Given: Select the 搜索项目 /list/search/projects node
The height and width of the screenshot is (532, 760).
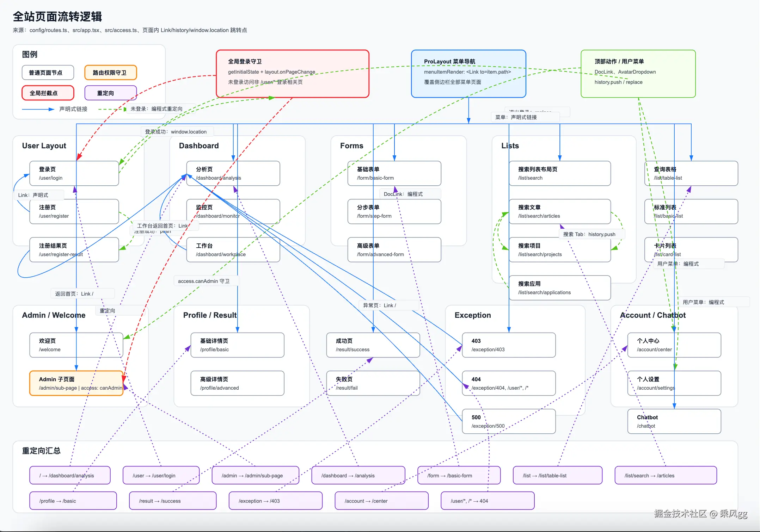Looking at the screenshot, I should coord(559,250).
